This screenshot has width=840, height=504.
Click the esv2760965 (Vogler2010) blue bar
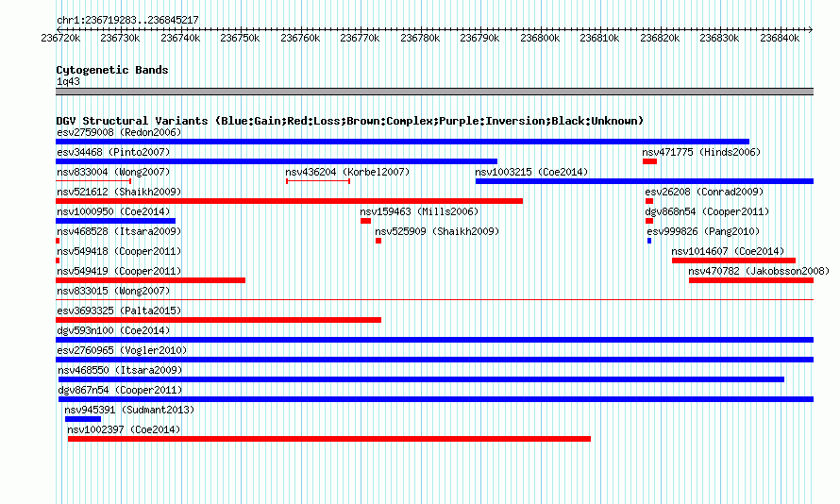pos(434,360)
